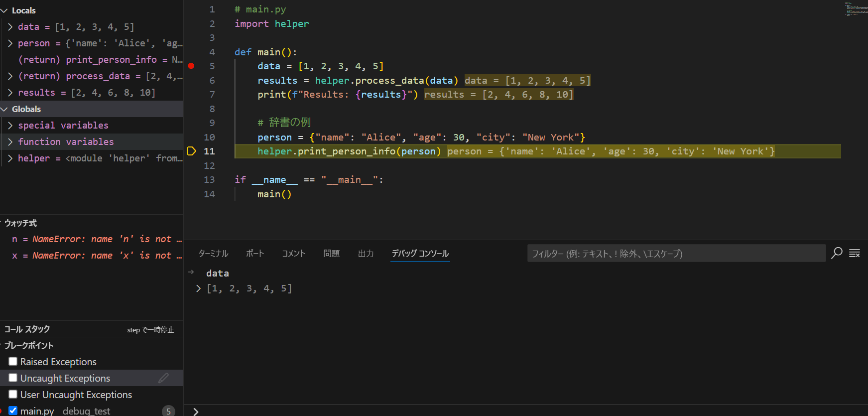
Task: Expand the data variable in Locals
Action: [x=10, y=27]
